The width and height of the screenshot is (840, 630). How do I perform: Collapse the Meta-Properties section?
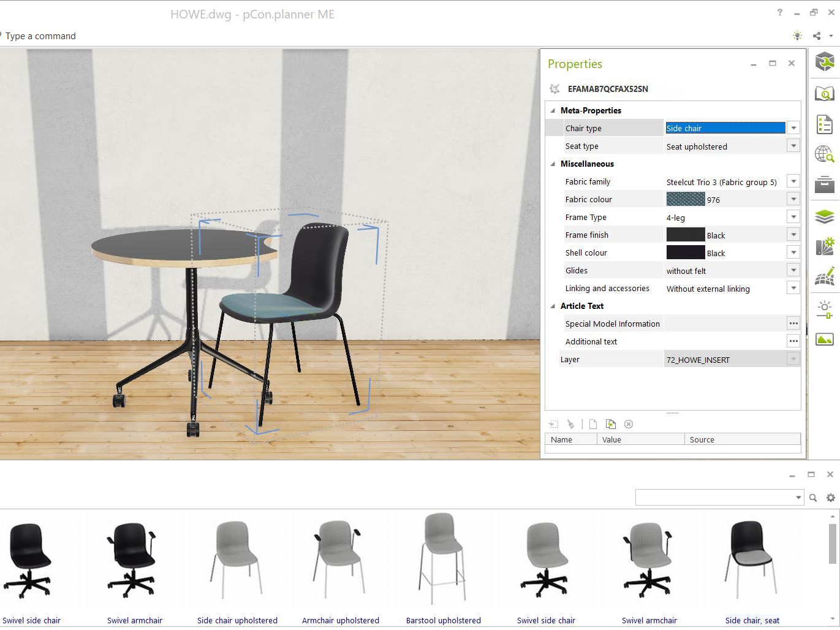(x=552, y=110)
